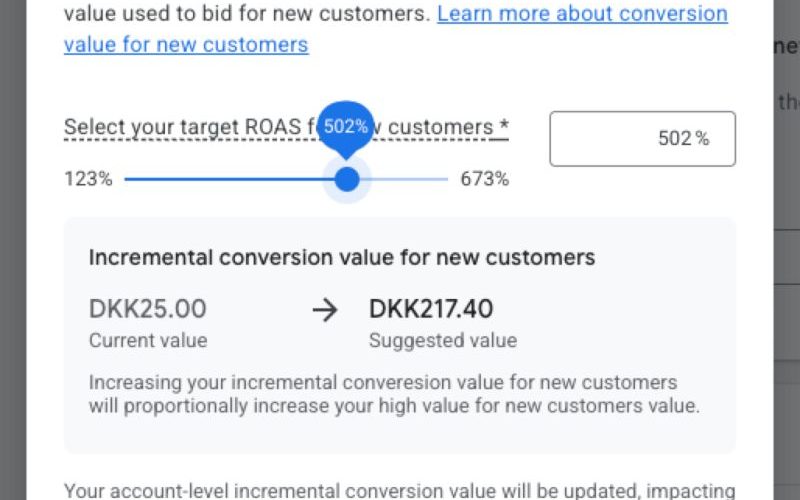Click the 'Incremental conversion value for new customers' heading

pyautogui.click(x=342, y=257)
